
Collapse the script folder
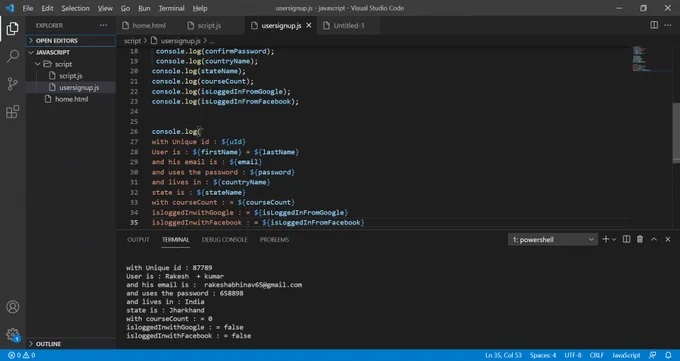71,64
